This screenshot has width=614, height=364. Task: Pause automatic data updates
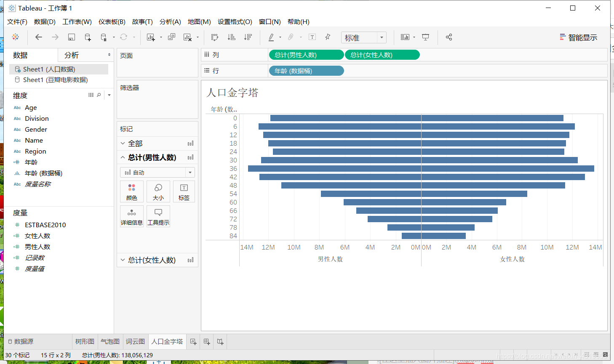tap(104, 37)
